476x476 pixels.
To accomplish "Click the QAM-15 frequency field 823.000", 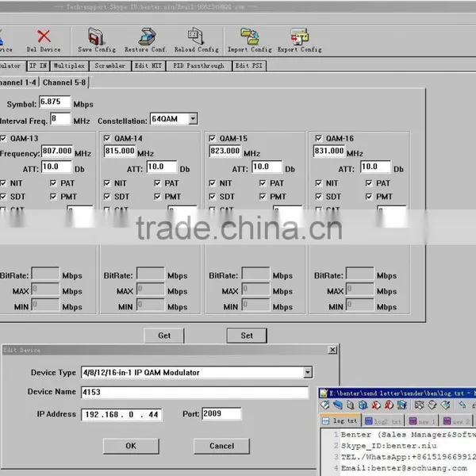I will coord(225,151).
